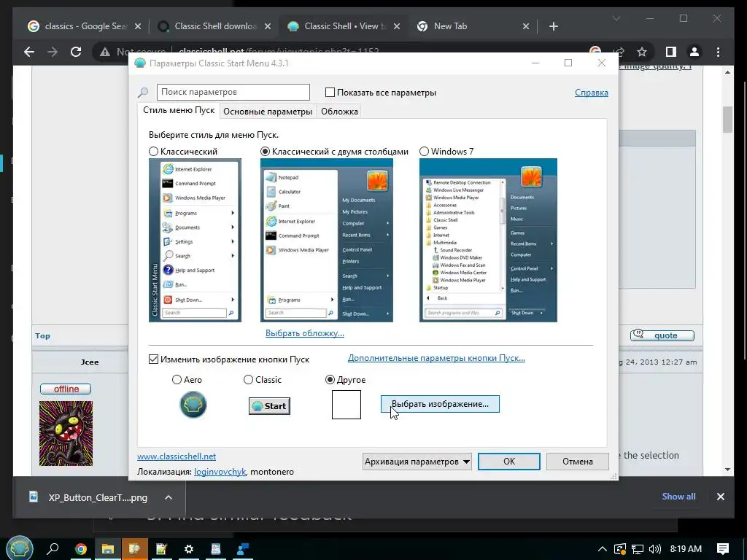Select the Стиль меню Пуск tab

click(x=179, y=110)
